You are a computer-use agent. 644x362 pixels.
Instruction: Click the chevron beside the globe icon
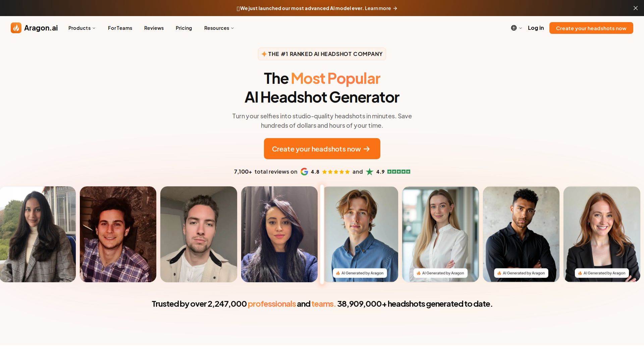click(521, 28)
